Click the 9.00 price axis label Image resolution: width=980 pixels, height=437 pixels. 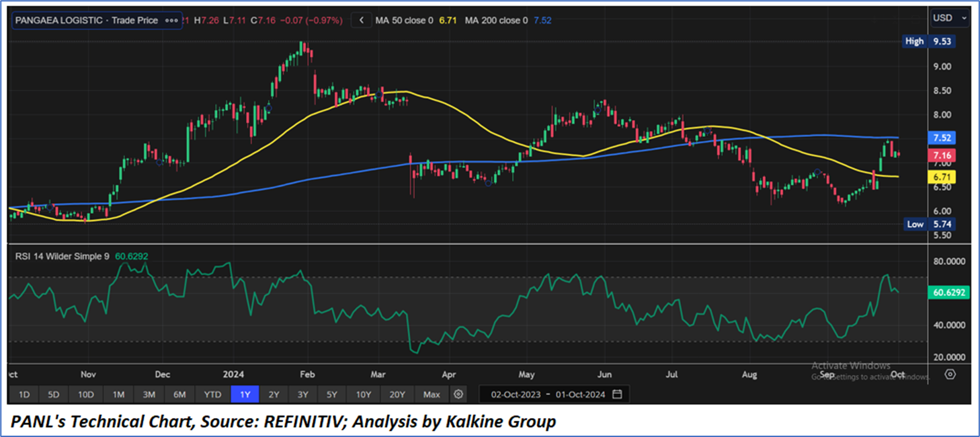click(942, 66)
